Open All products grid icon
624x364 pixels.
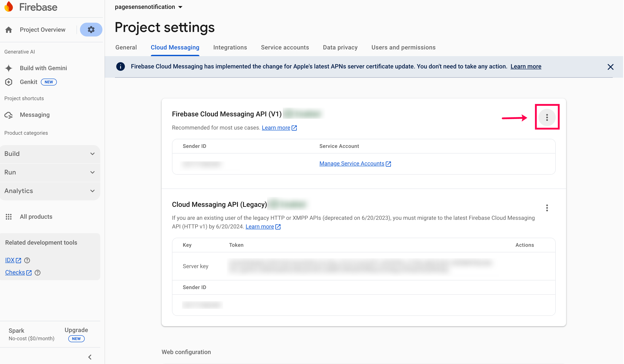tap(9, 217)
